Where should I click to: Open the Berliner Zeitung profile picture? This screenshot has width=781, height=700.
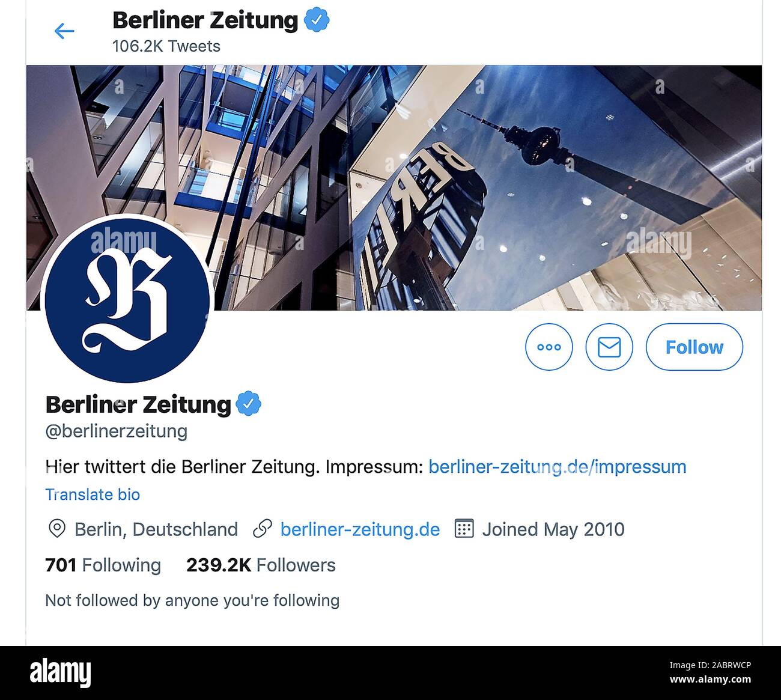[127, 300]
